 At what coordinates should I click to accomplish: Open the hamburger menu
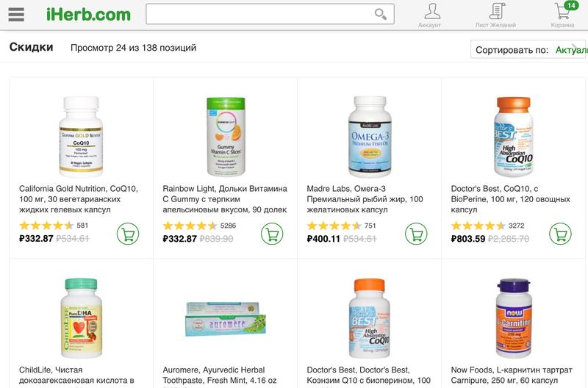click(x=15, y=15)
